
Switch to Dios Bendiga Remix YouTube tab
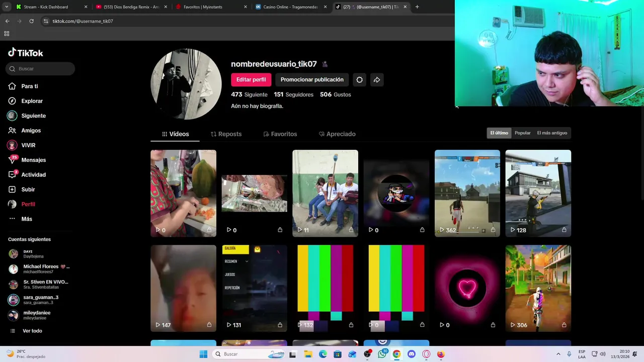tap(131, 7)
